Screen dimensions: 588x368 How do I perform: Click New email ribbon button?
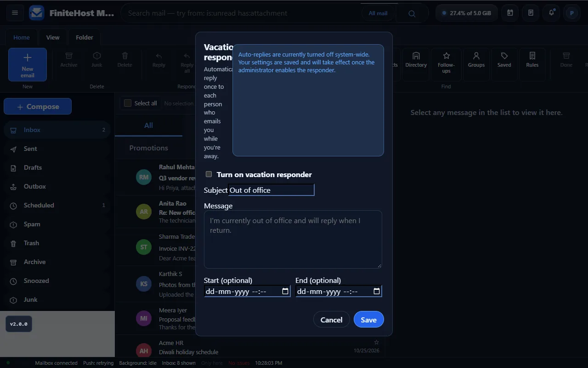point(28,64)
